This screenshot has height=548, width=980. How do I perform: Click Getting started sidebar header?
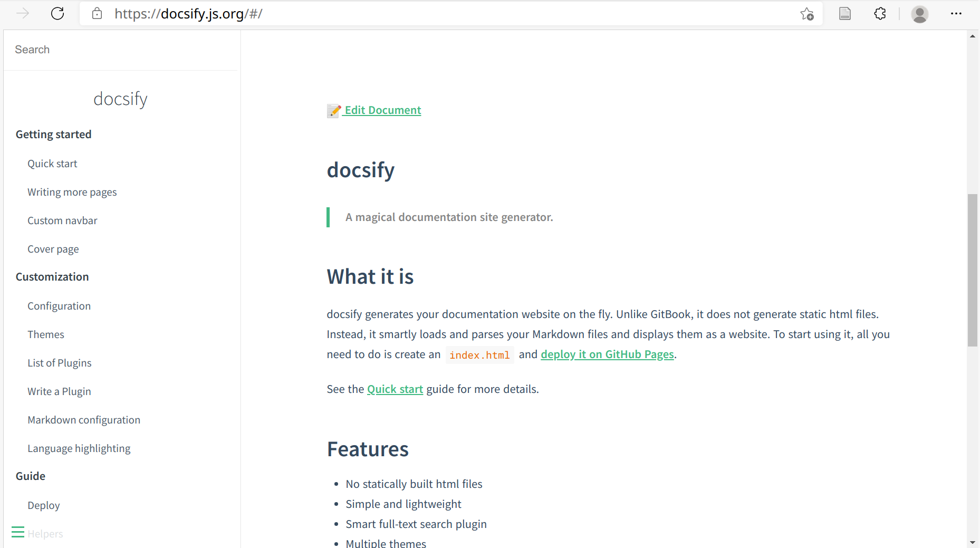(54, 134)
